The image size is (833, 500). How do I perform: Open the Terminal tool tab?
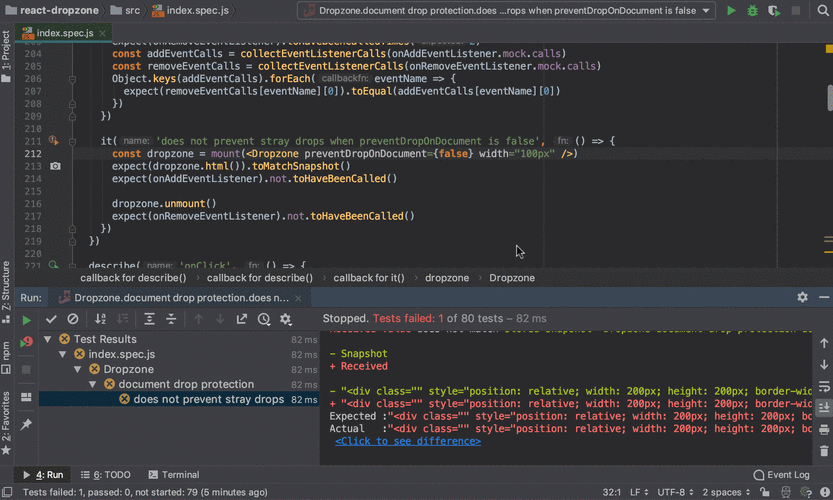(x=174, y=474)
